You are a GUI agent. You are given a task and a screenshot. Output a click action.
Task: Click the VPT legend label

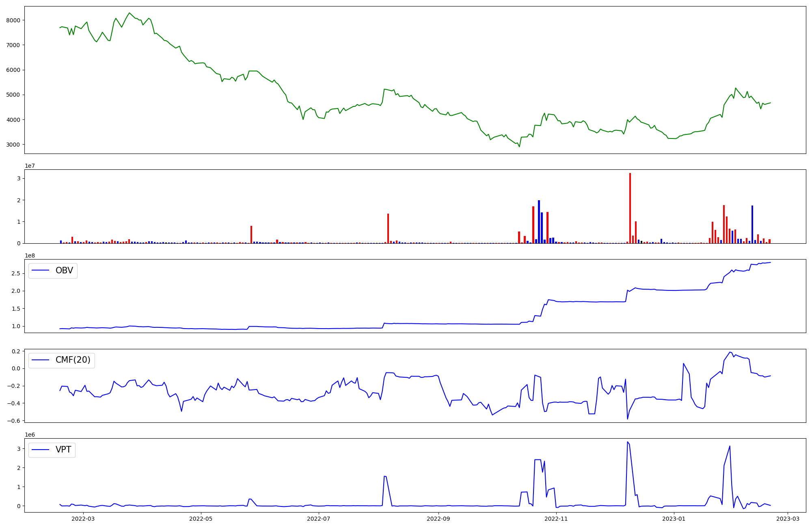63,450
